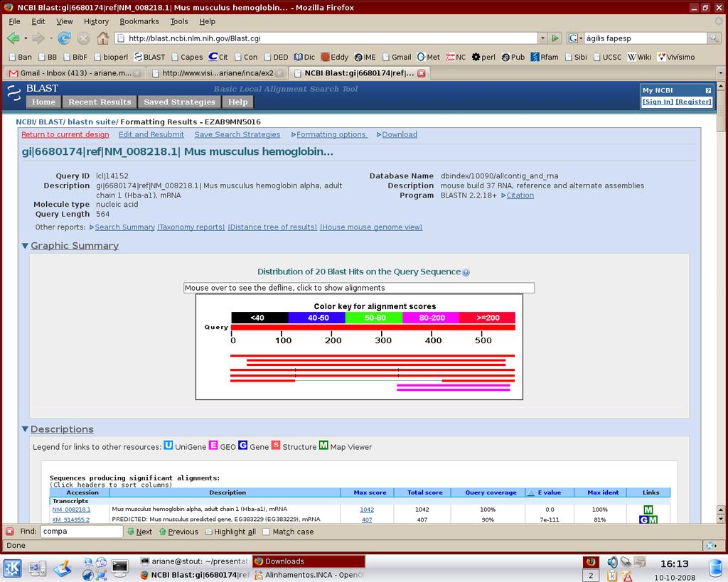Reload the page with the refresh icon
The height and width of the screenshot is (582, 728).
64,38
